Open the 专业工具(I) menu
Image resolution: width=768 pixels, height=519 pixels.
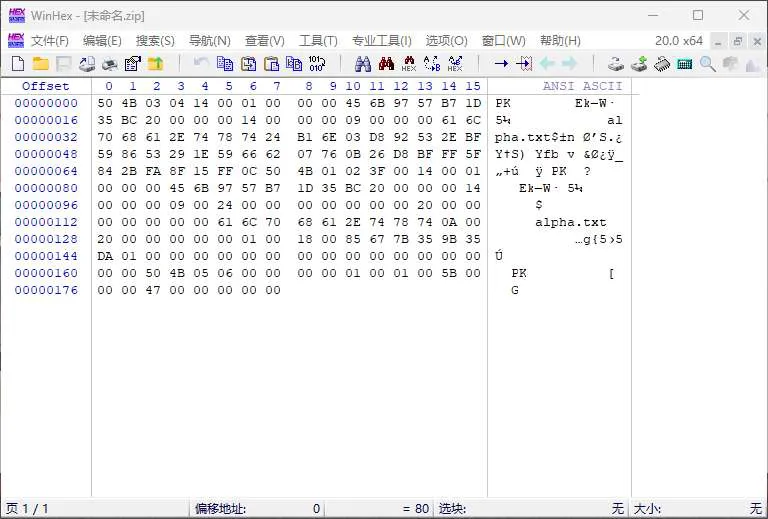pos(382,41)
